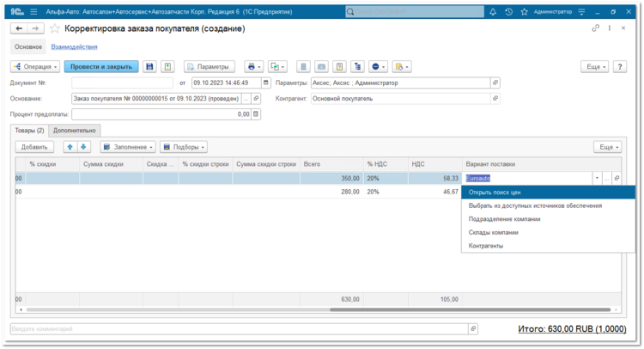Expand the Операция dropdown
The image size is (644, 349).
coord(35,66)
